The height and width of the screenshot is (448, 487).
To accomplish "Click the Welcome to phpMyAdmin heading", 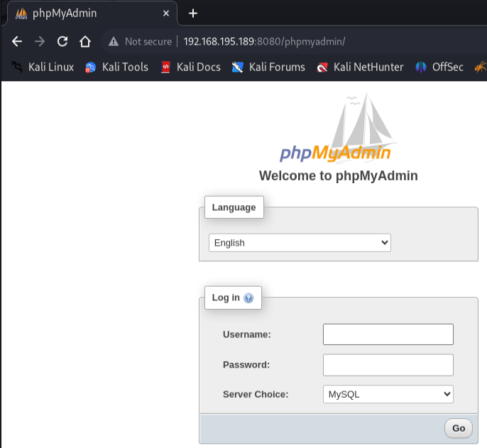I will (x=339, y=176).
